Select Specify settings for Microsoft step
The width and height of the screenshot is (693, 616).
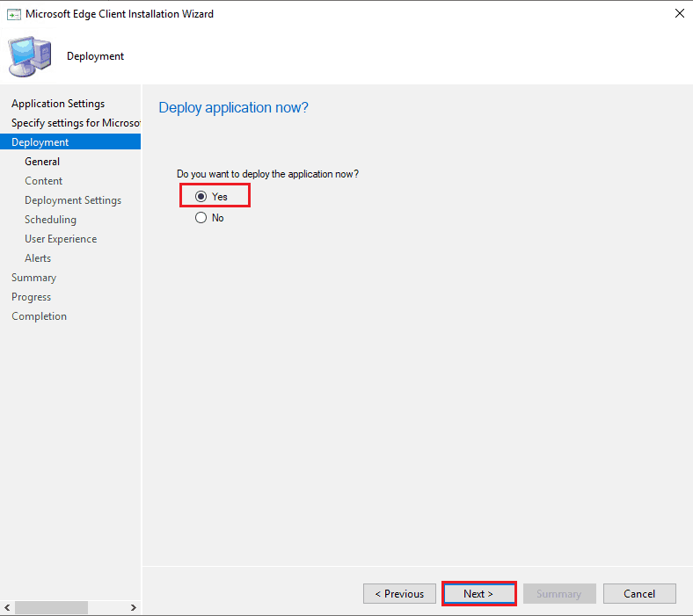[x=76, y=123]
